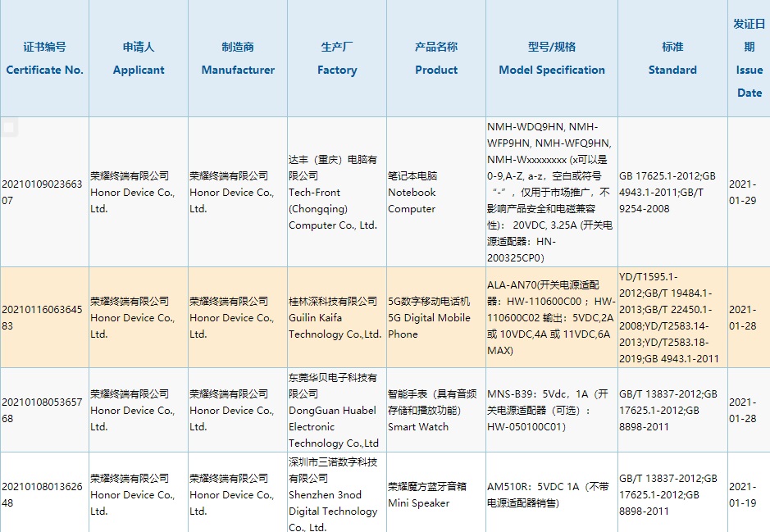
Task: Click the Product column header
Action: 436,59
